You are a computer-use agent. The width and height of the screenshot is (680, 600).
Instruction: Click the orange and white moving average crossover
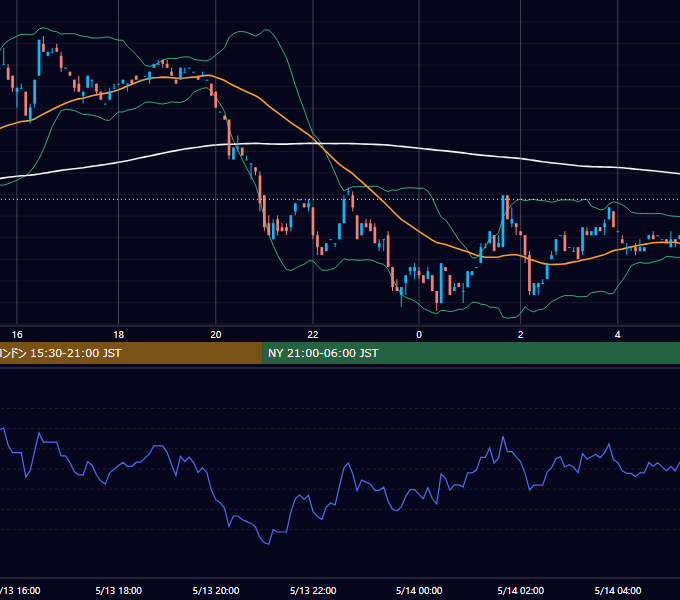coord(320,144)
